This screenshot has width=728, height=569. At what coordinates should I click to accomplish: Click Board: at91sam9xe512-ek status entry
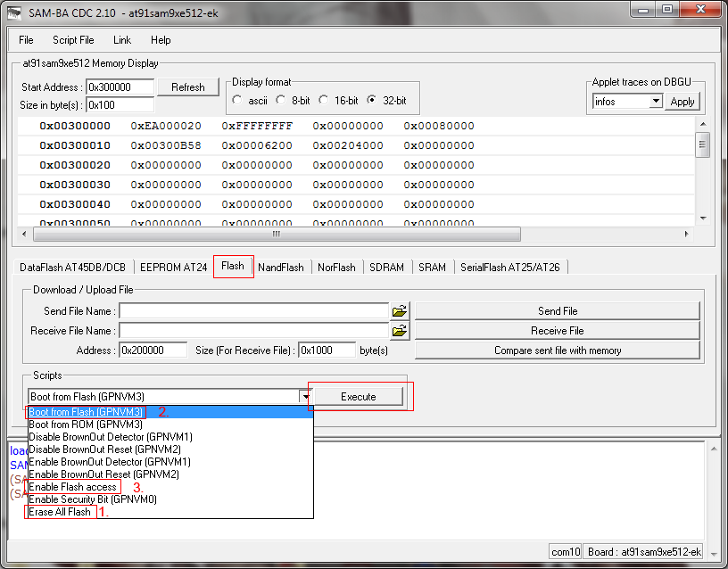click(643, 552)
